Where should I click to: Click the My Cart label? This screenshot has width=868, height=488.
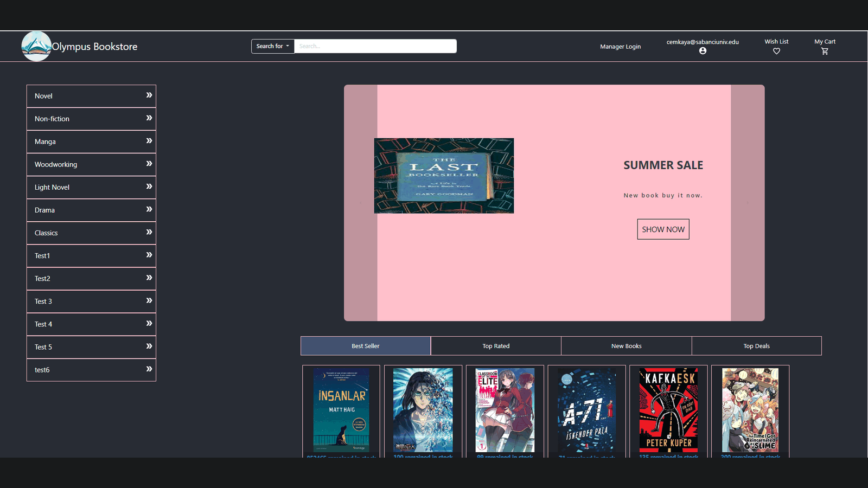pos(825,41)
